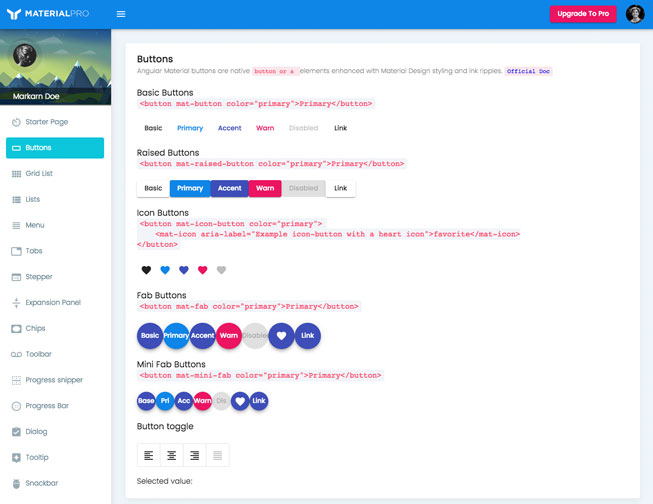Expand the Markarn Doe profile panel
This screenshot has width=653, height=504.
click(55, 96)
